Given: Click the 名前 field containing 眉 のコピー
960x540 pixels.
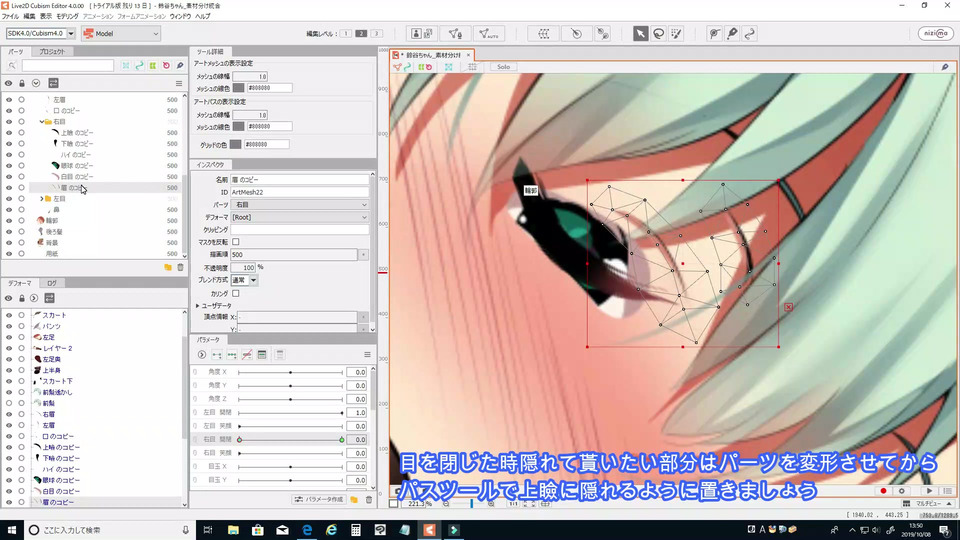Looking at the screenshot, I should [300, 179].
